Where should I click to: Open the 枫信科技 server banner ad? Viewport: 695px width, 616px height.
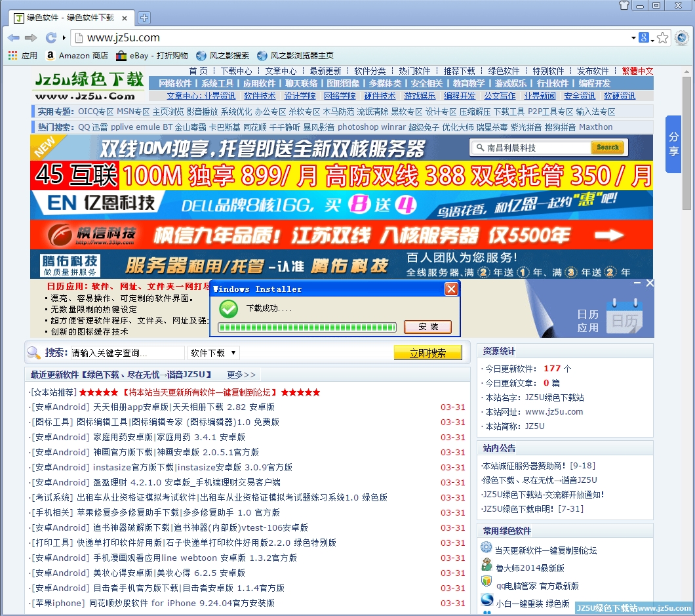tap(342, 235)
